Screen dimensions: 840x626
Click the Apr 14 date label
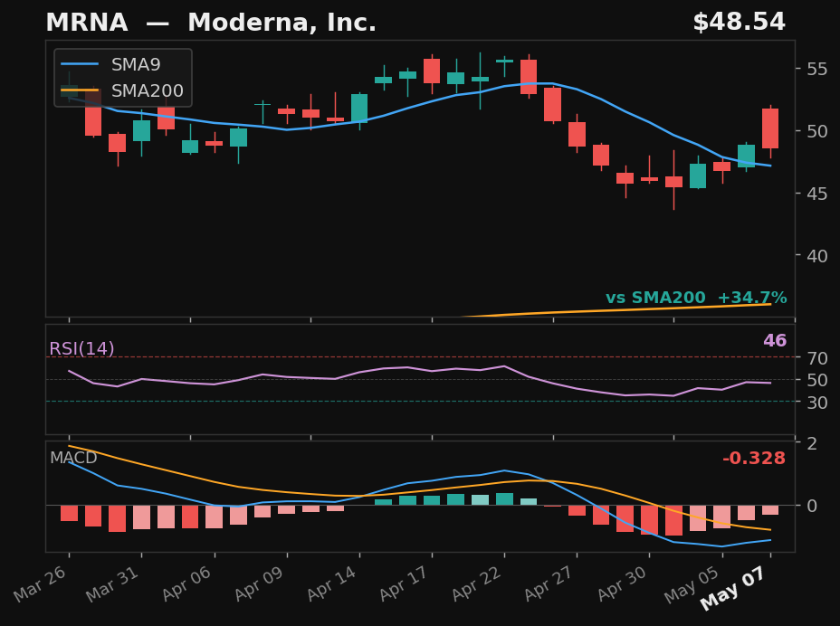tap(331, 583)
